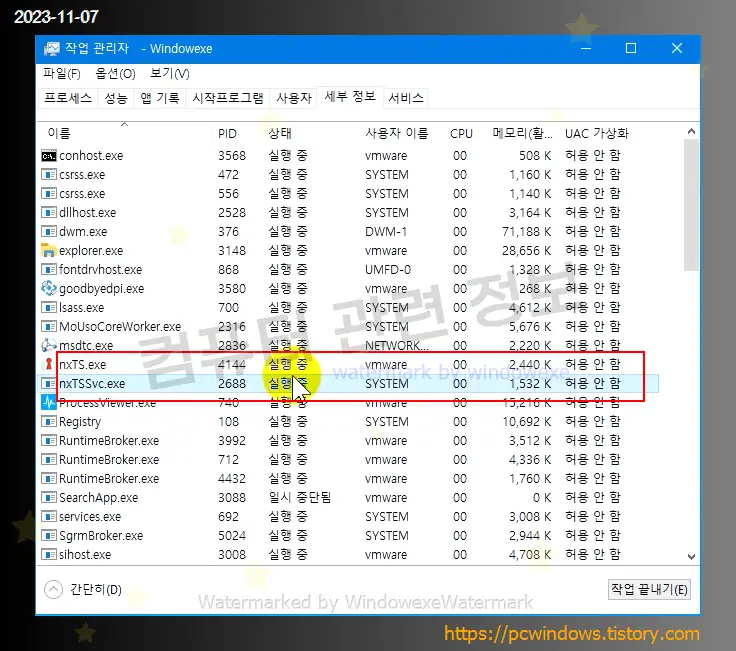Switch to the 시작프로그램 tab
Image resolution: width=736 pixels, height=651 pixels.
(x=228, y=98)
